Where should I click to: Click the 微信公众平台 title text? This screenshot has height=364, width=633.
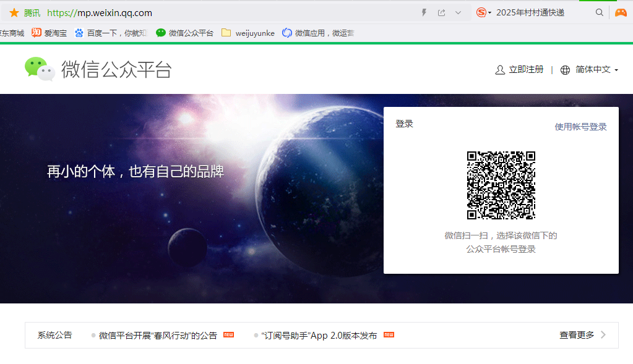(117, 69)
